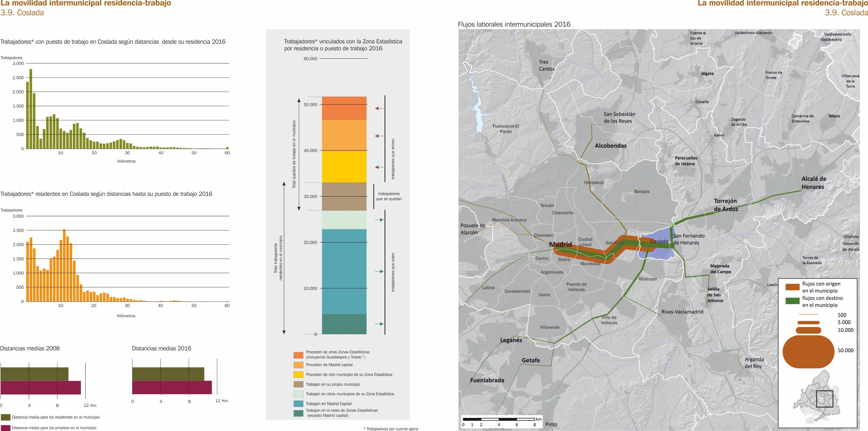Click the 'Algete' map label
The image size is (868, 431).
pyautogui.click(x=707, y=74)
